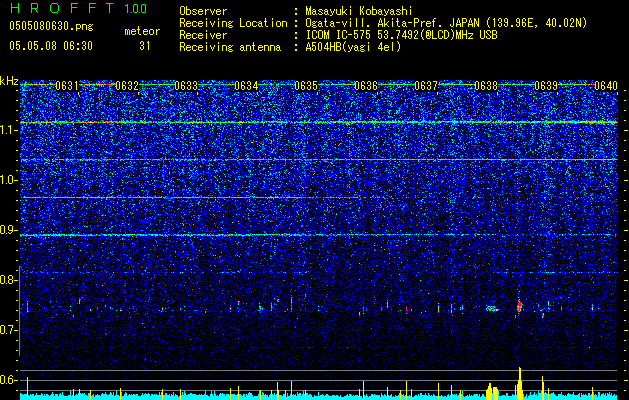
Task: Click the 'Receiving antenna' field label
Action: [x=230, y=47]
